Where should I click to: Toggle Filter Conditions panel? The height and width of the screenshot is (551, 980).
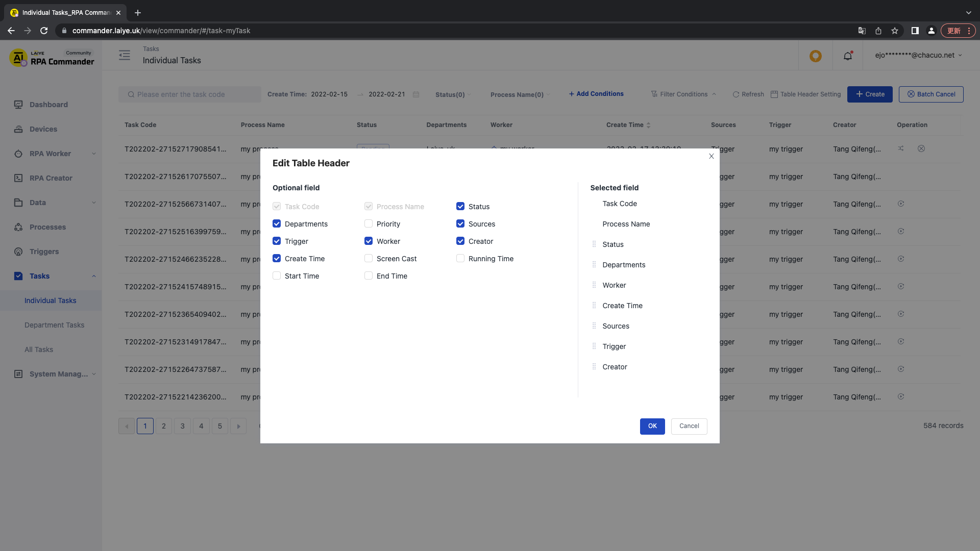coord(684,94)
